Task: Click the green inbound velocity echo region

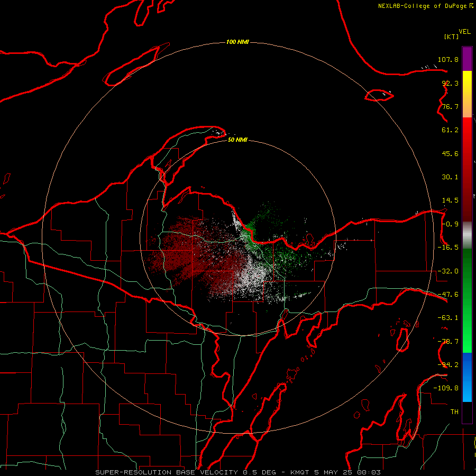Action: [x=274, y=243]
